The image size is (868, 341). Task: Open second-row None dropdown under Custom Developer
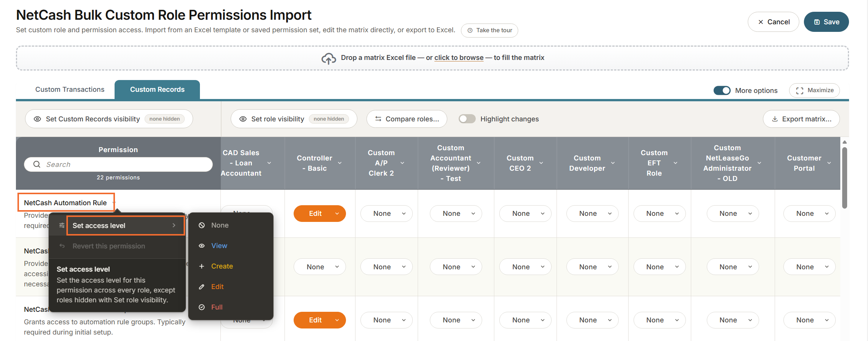pyautogui.click(x=593, y=267)
